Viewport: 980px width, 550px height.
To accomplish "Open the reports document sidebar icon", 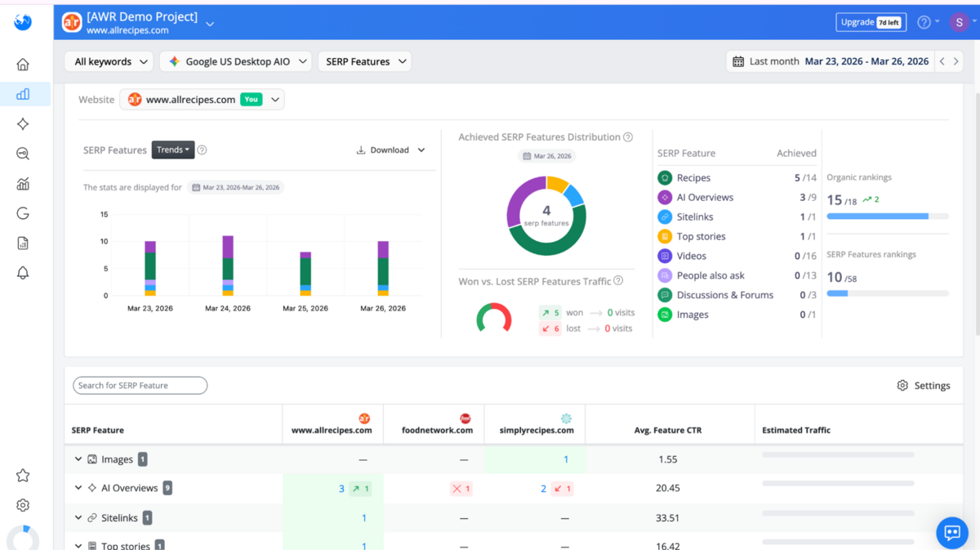I will coord(23,244).
